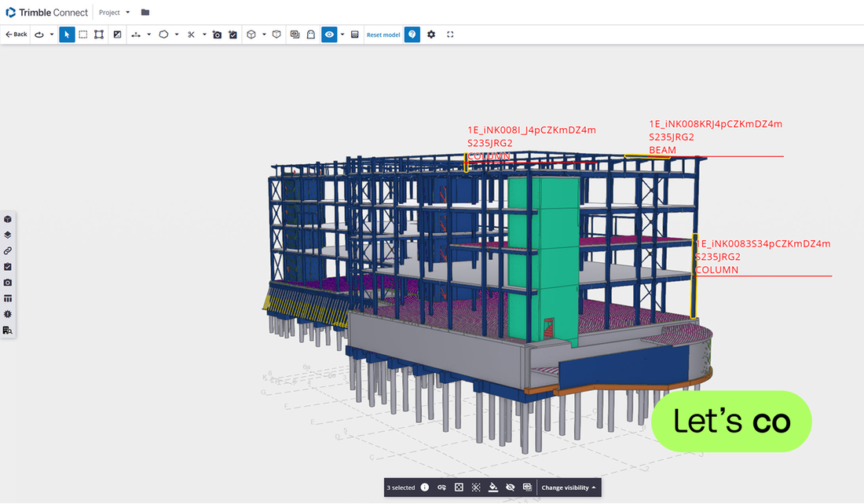Viewport: 864px width, 504px height.
Task: Click the 1E_iNK0083S34pCZKmDZ4m column label
Action: click(x=763, y=257)
